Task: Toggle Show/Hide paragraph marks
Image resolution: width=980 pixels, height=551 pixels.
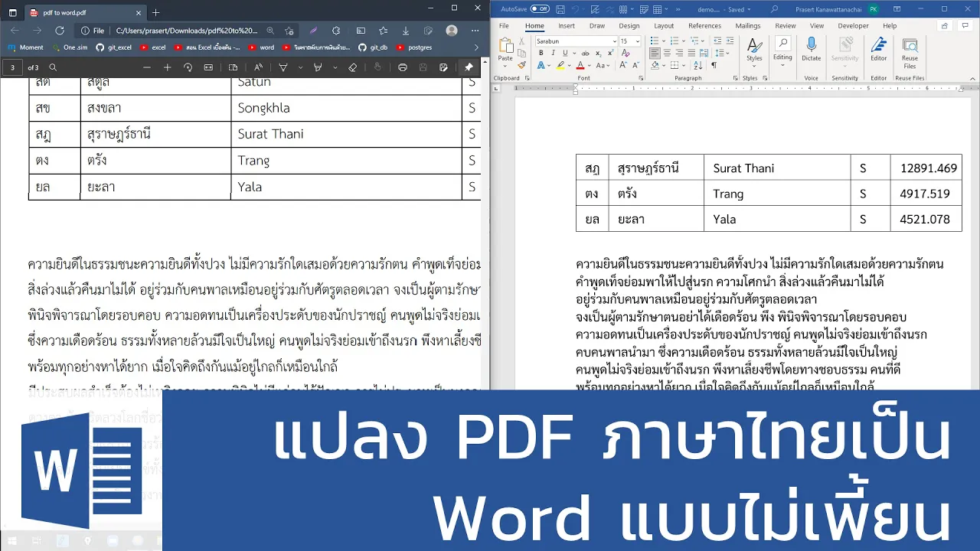Action: 714,65
